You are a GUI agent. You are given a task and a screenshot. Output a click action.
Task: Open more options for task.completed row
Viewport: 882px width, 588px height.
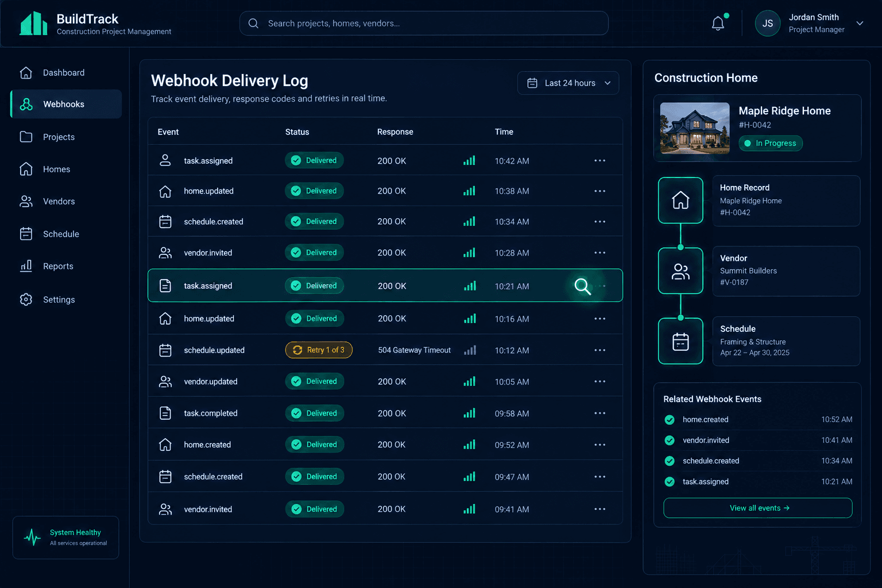[600, 413]
